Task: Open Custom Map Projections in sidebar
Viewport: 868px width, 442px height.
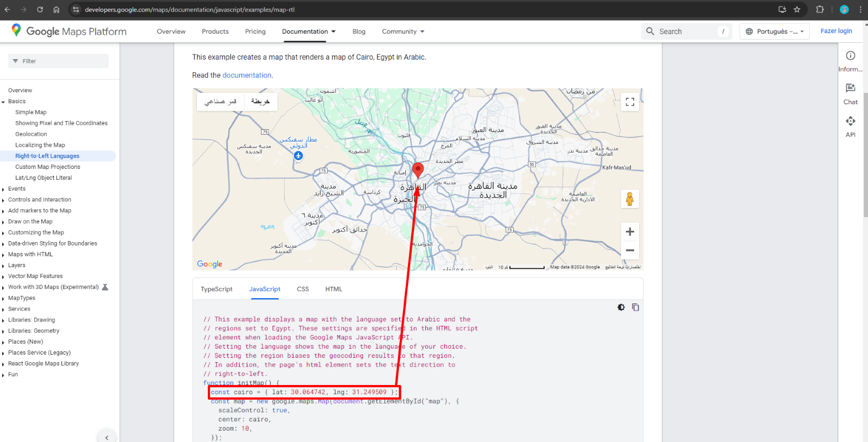Action: [48, 167]
